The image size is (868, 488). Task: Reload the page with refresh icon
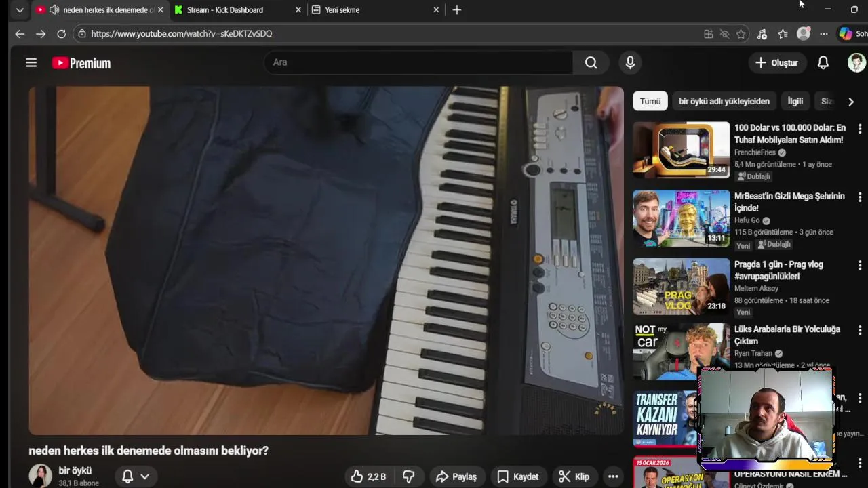coord(61,33)
